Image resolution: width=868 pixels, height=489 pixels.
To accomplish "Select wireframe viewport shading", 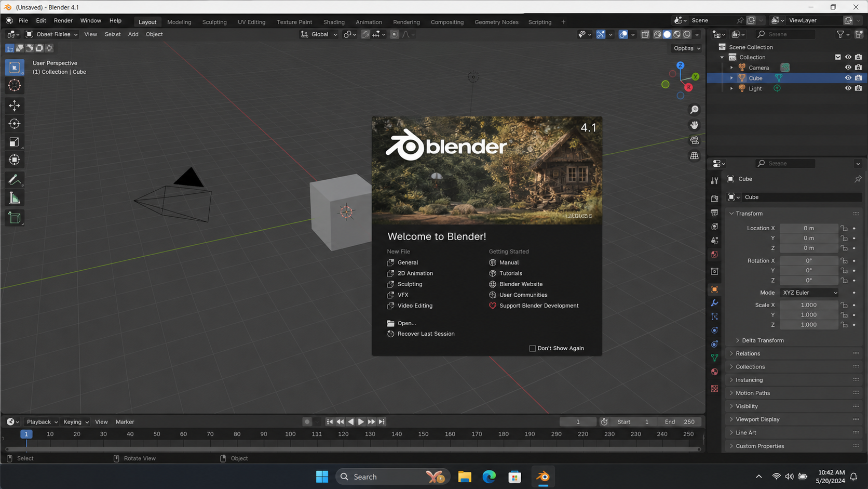I will [x=657, y=34].
